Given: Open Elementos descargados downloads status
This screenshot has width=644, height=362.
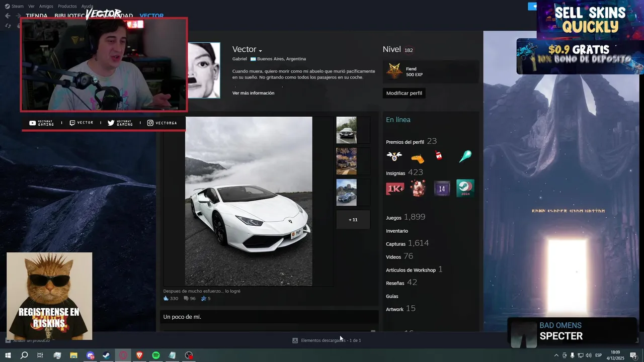Looking at the screenshot, I should [x=327, y=340].
